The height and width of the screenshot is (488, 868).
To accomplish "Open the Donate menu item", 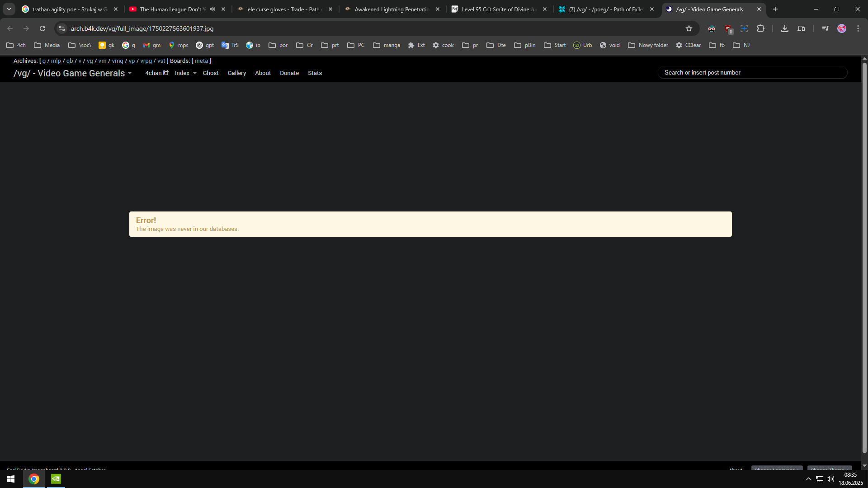I will click(289, 73).
